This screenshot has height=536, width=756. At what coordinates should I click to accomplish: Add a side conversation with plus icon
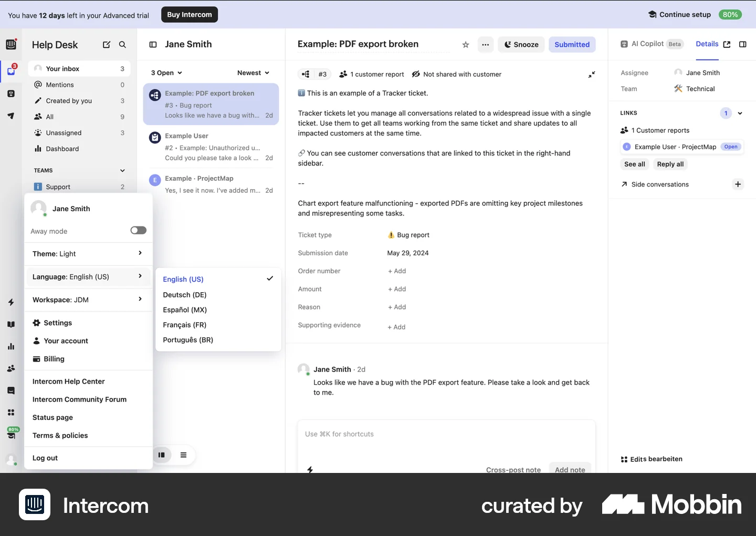click(x=738, y=184)
